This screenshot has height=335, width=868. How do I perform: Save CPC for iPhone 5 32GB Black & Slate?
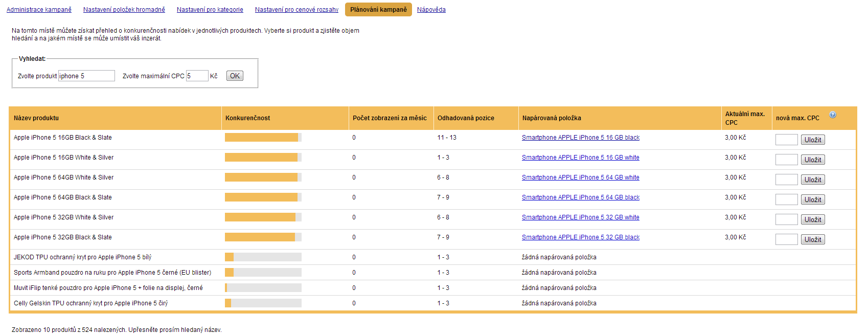813,239
